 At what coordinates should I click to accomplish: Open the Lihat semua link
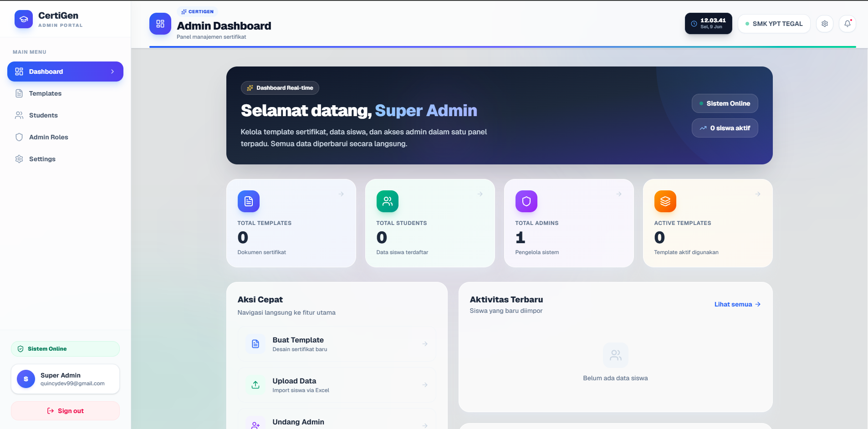coord(737,304)
